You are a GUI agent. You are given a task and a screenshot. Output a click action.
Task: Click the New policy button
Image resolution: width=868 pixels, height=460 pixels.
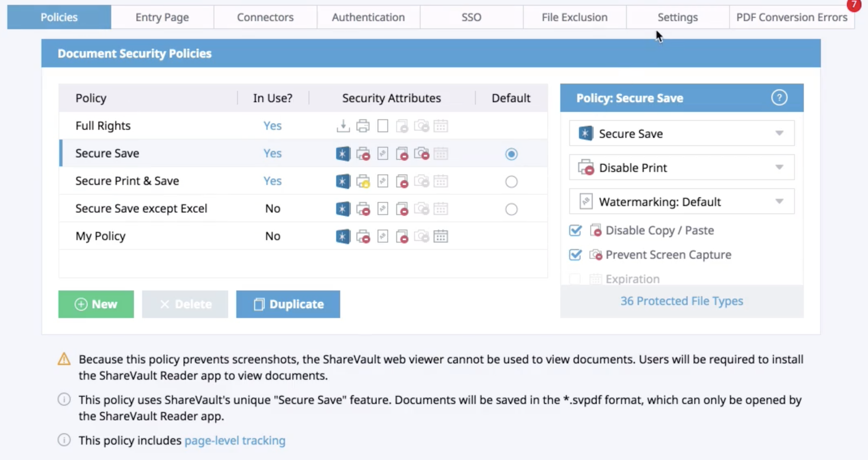96,304
